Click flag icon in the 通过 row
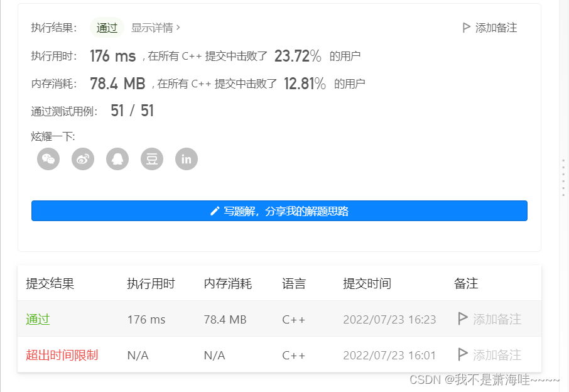 click(463, 318)
